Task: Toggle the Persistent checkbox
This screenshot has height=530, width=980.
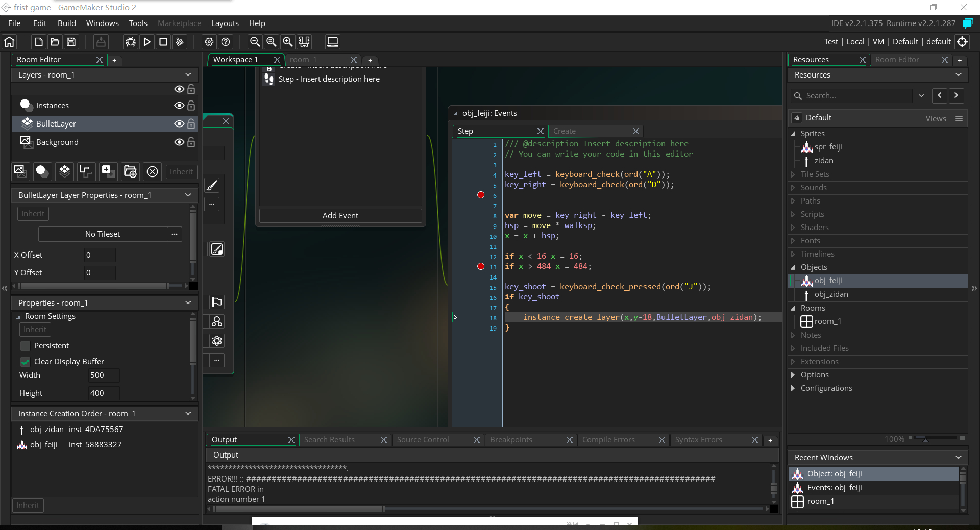Action: coord(25,346)
